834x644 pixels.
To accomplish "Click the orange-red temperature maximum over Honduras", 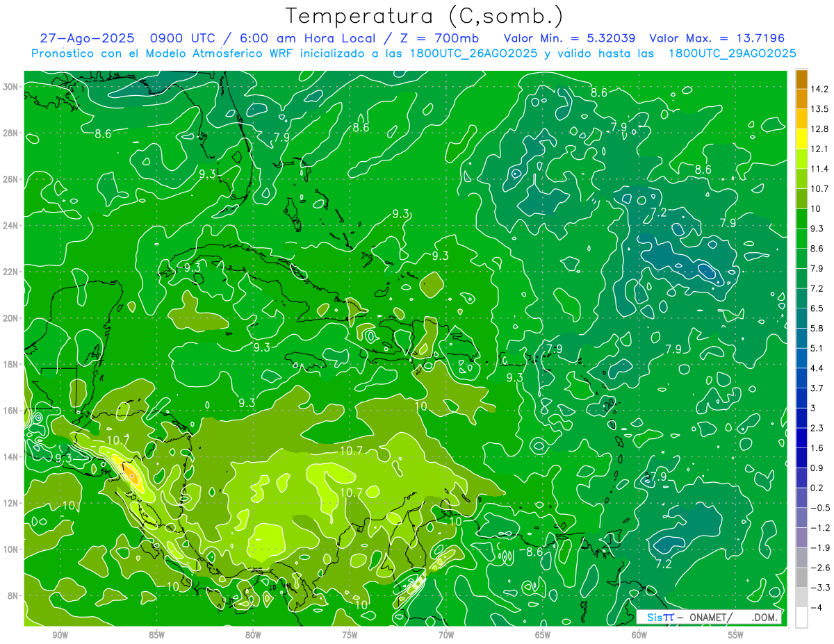I will click(130, 474).
